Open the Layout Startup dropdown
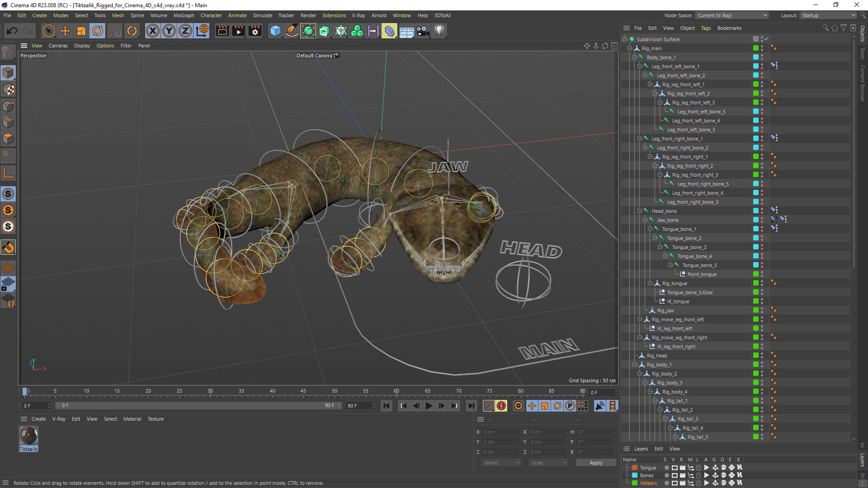Image resolution: width=868 pixels, height=488 pixels. click(x=828, y=15)
